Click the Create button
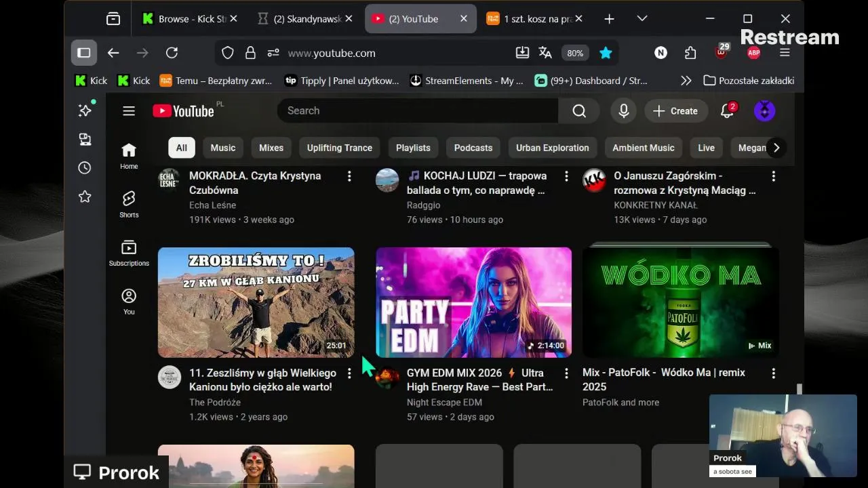 (675, 111)
